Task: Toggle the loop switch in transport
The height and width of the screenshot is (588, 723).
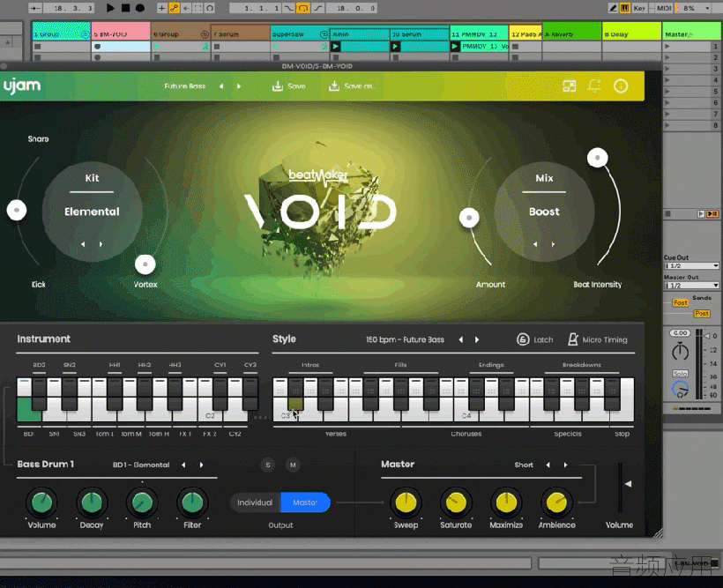Action: point(303,8)
